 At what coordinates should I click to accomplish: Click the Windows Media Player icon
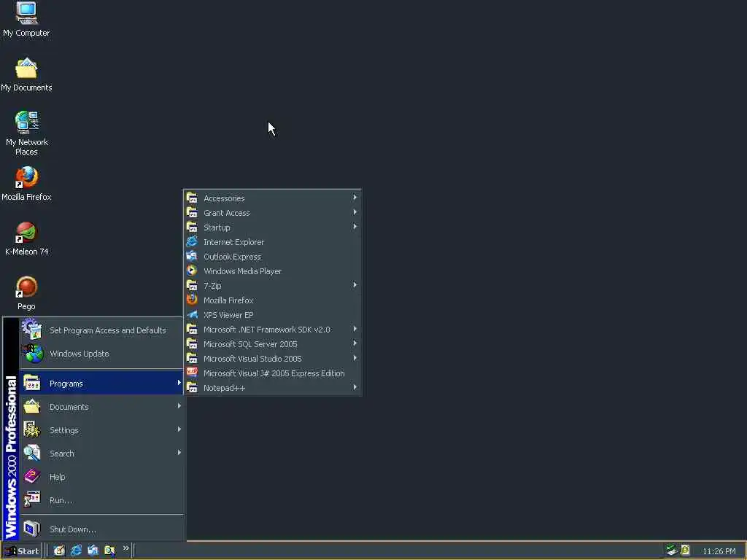point(192,271)
